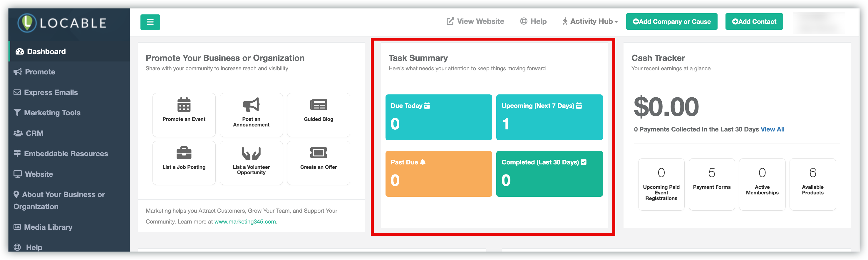
Task: Go to Marketing Tools in the sidebar
Action: pos(52,113)
